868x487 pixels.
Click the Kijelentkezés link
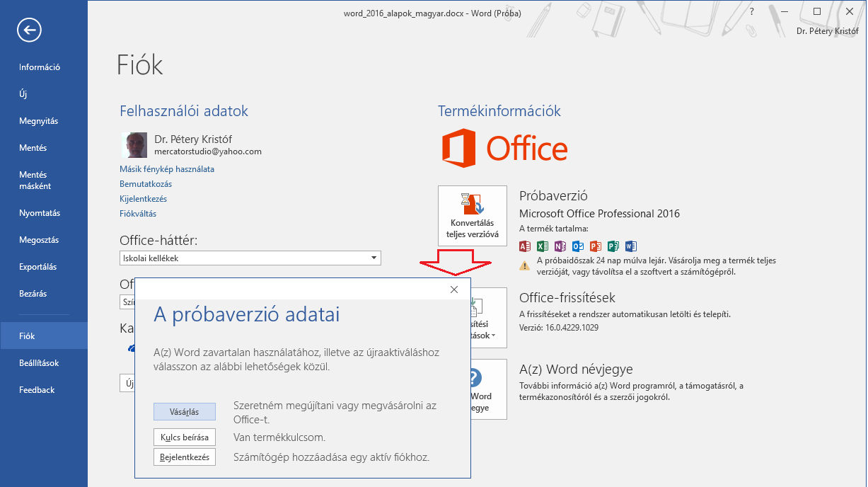pyautogui.click(x=144, y=199)
